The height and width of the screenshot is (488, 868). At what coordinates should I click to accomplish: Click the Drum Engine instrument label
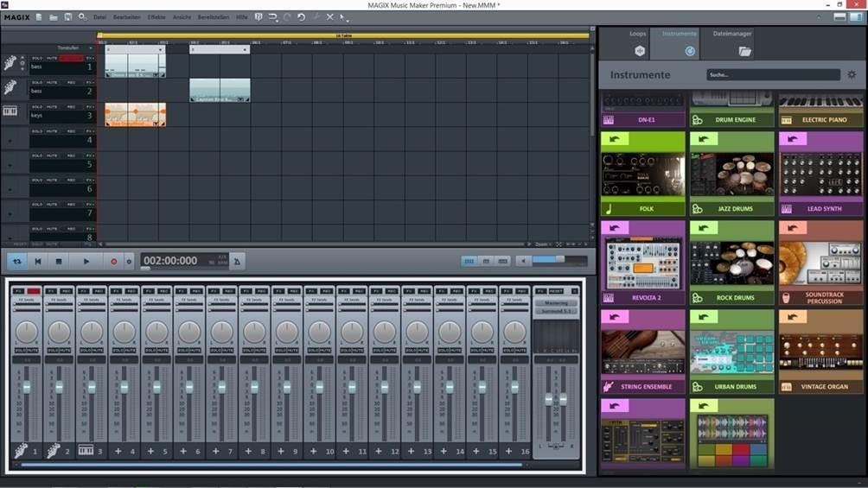(x=735, y=119)
